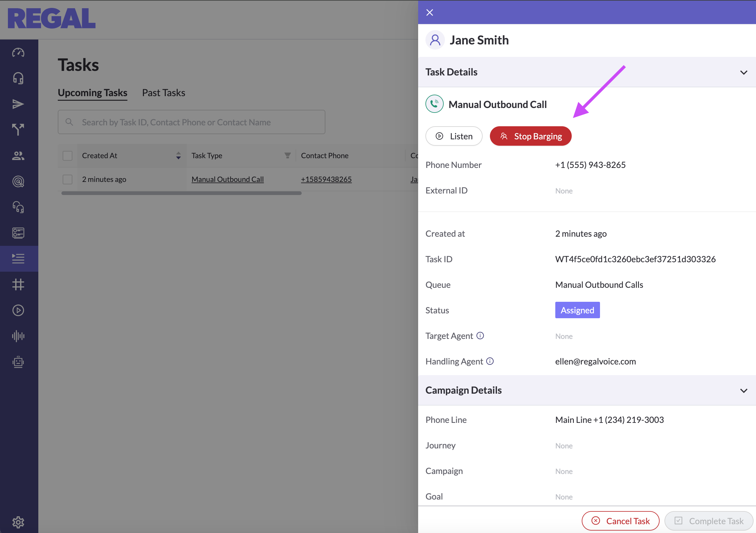Click the handling agent ellen@regalvoice.com

coord(595,361)
